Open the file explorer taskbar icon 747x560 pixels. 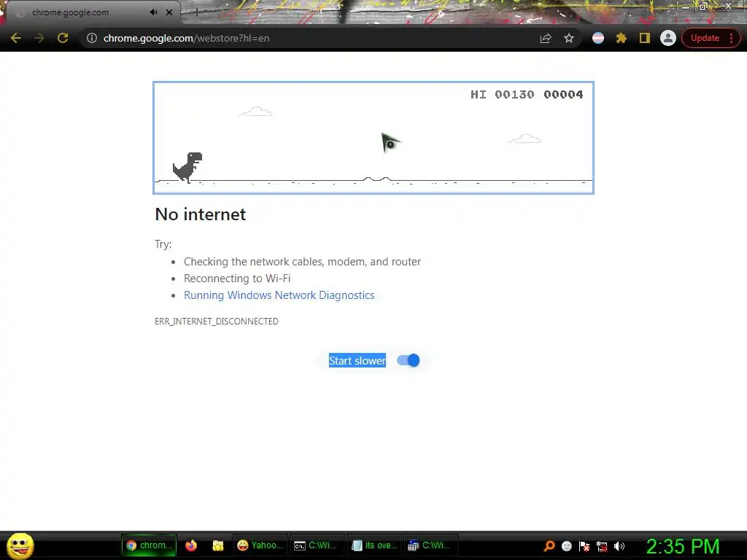[217, 545]
